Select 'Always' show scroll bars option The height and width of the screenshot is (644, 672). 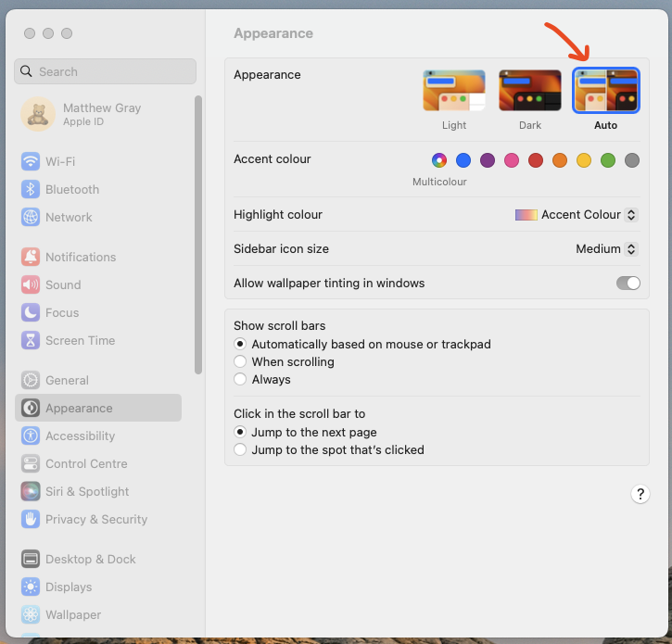pyautogui.click(x=240, y=379)
